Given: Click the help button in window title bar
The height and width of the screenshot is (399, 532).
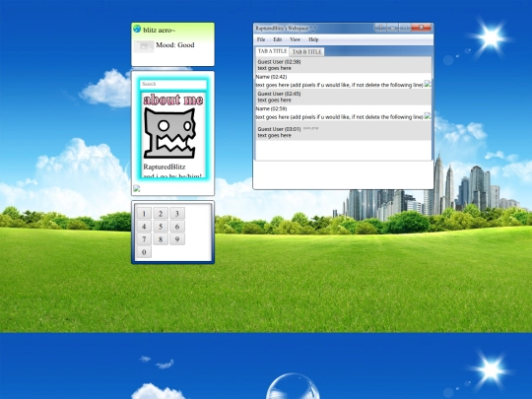Looking at the screenshot, I should click(380, 28).
